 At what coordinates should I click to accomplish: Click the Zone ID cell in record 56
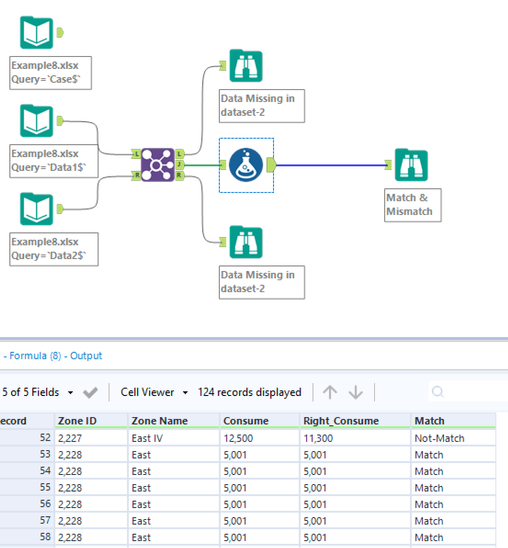click(91, 504)
